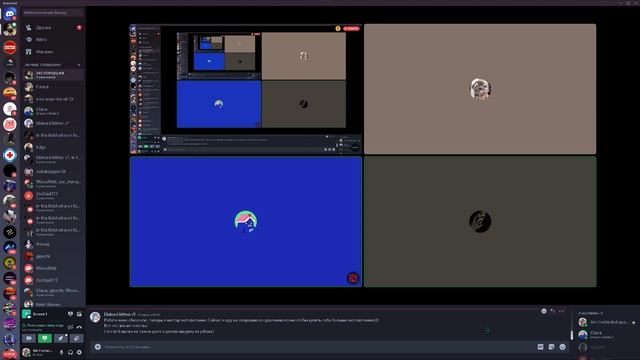
Task: Open the yellow ring server icon
Action: click(x=10, y=262)
